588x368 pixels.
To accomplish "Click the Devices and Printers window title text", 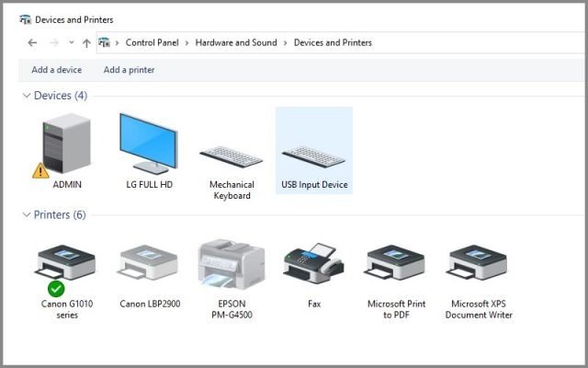I will point(74,19).
